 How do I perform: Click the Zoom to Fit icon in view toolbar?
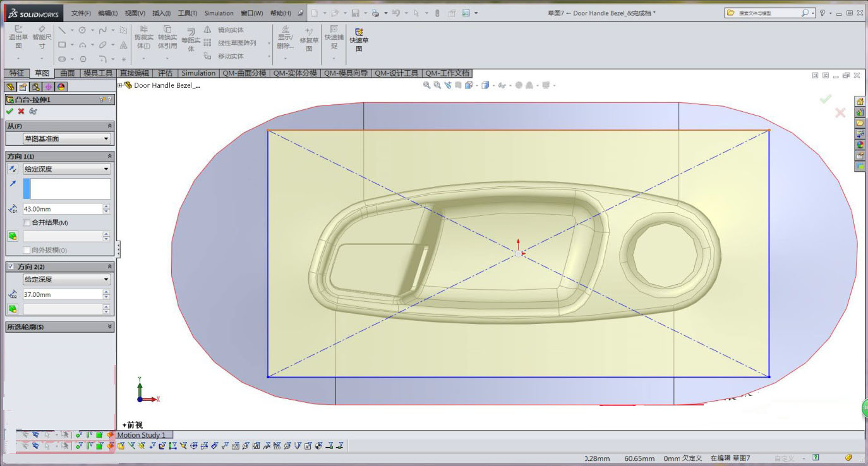coord(427,85)
